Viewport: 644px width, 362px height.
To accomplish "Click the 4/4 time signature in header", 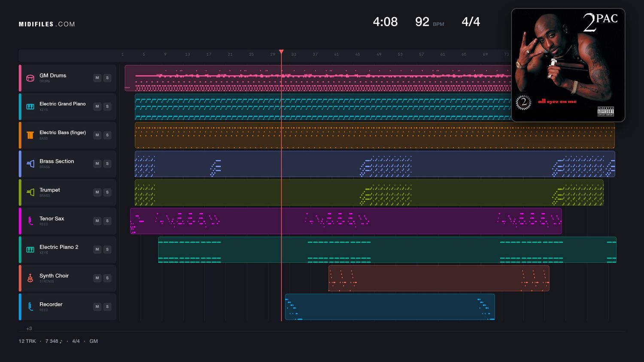I will [471, 22].
